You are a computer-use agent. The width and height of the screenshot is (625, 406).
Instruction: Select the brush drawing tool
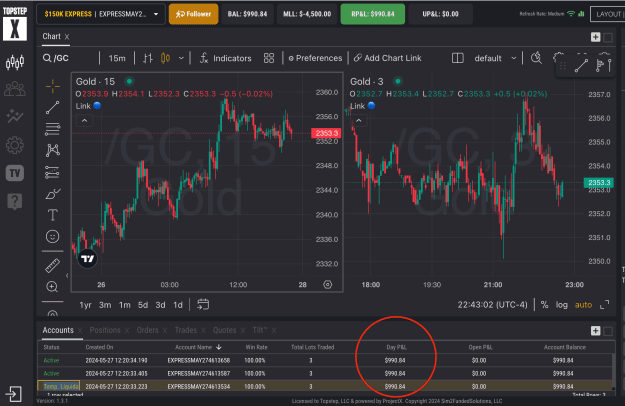[52, 194]
